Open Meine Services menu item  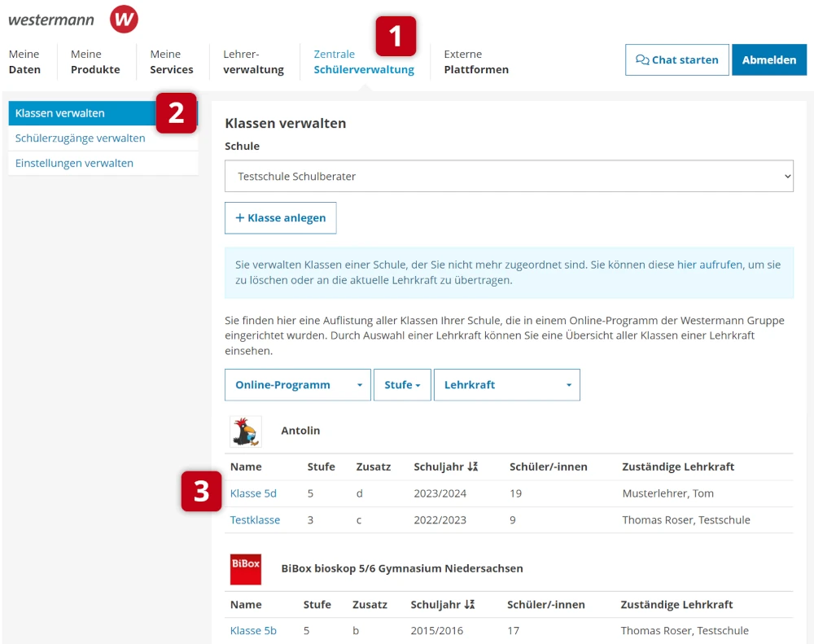coord(172,62)
